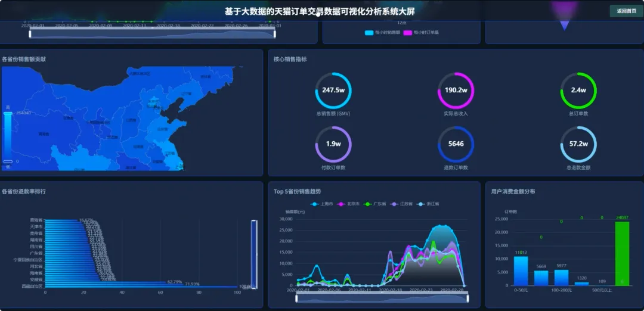Screen dimensions: 644x311
Task: Click the green bar labeled 24087
Action: click(x=622, y=254)
